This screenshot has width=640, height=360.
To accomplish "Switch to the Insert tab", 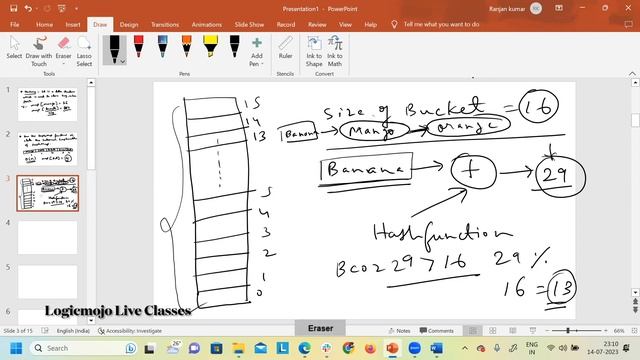I will click(x=73, y=24).
